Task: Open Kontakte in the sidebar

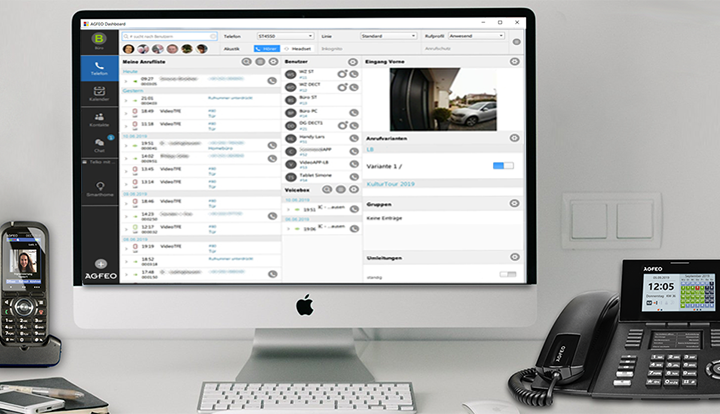Action: pyautogui.click(x=99, y=120)
